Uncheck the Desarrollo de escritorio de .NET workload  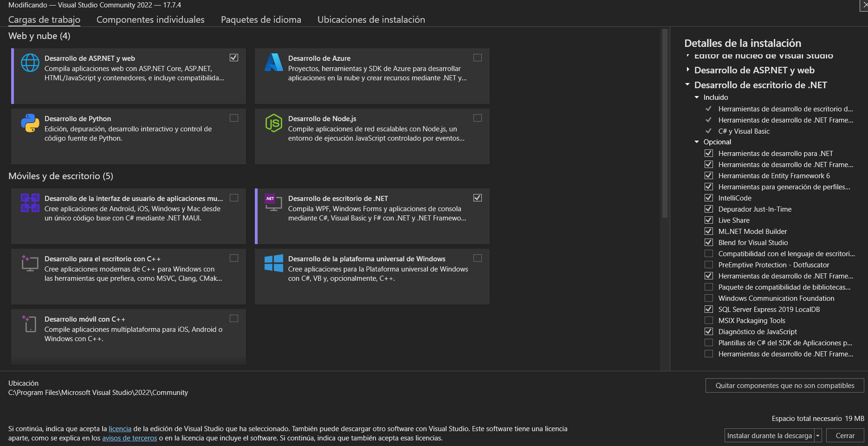(x=478, y=198)
